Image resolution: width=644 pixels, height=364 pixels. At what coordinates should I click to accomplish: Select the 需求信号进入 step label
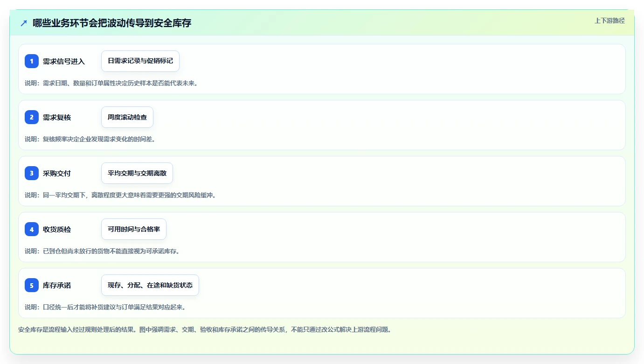pos(64,61)
